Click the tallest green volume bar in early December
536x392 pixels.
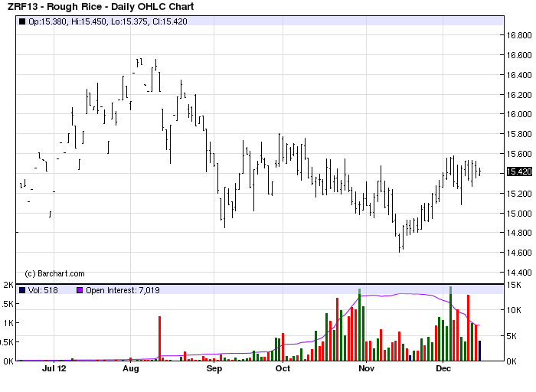coord(450,324)
